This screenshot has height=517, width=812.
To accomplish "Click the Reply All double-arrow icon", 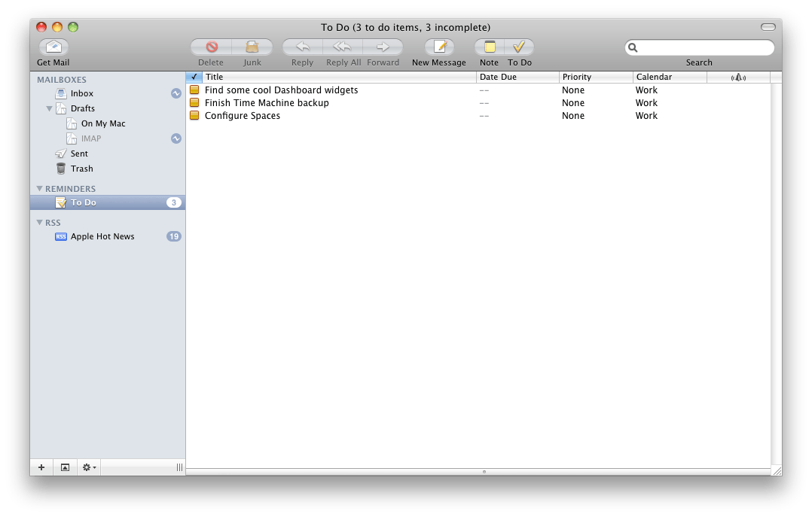I will coord(342,47).
